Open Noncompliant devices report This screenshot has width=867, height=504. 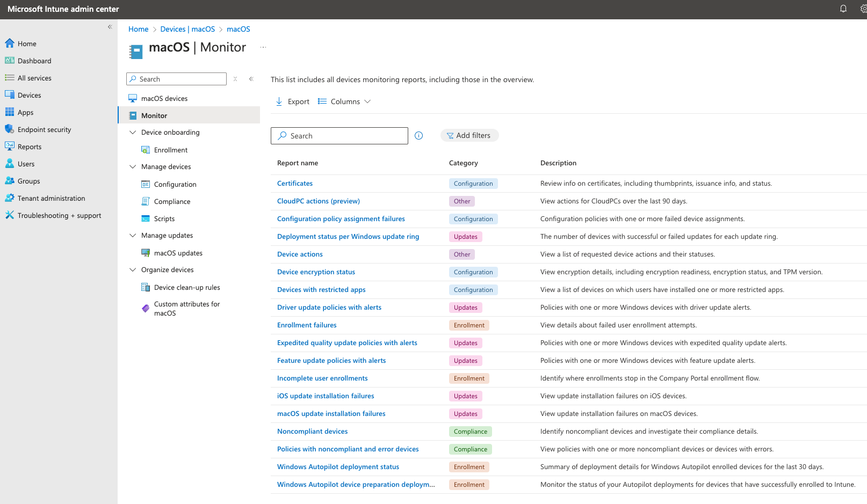click(312, 432)
